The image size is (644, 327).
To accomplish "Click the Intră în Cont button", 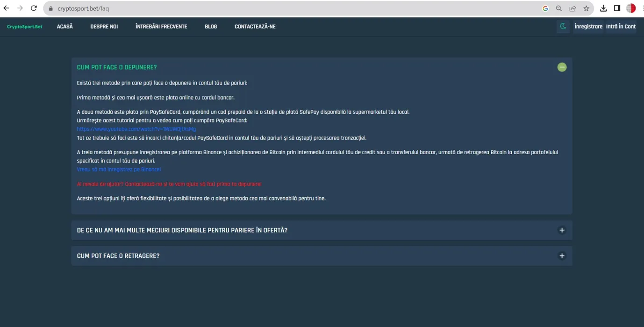I will (621, 27).
